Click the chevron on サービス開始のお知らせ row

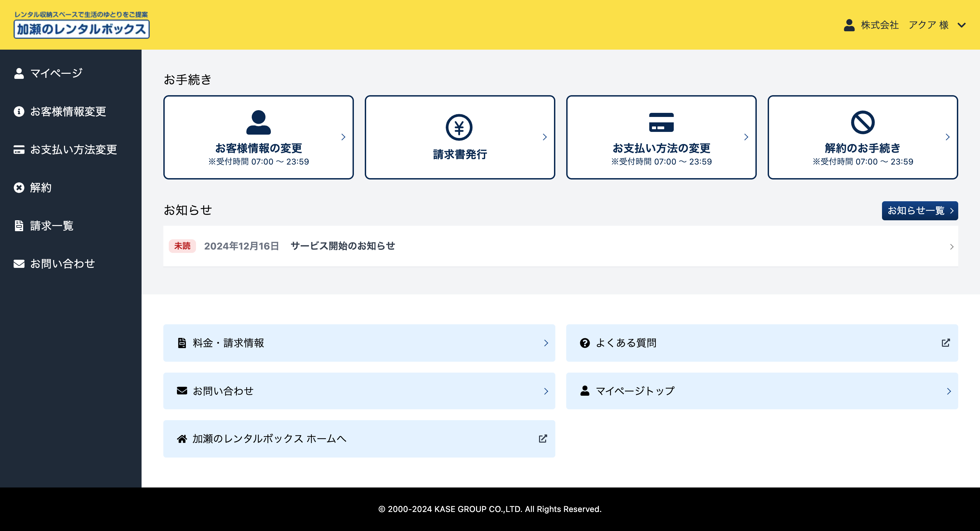click(951, 247)
